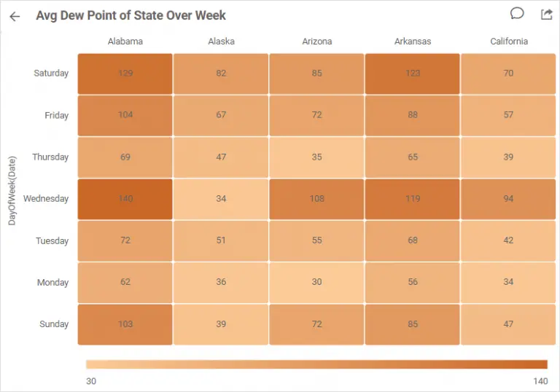
Task: Click the California column header
Action: pos(508,42)
